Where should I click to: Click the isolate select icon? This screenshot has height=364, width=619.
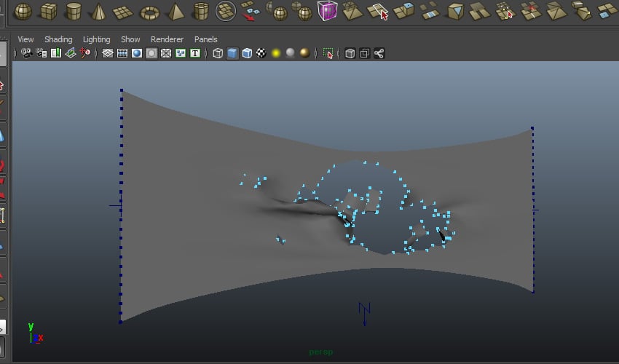(328, 53)
